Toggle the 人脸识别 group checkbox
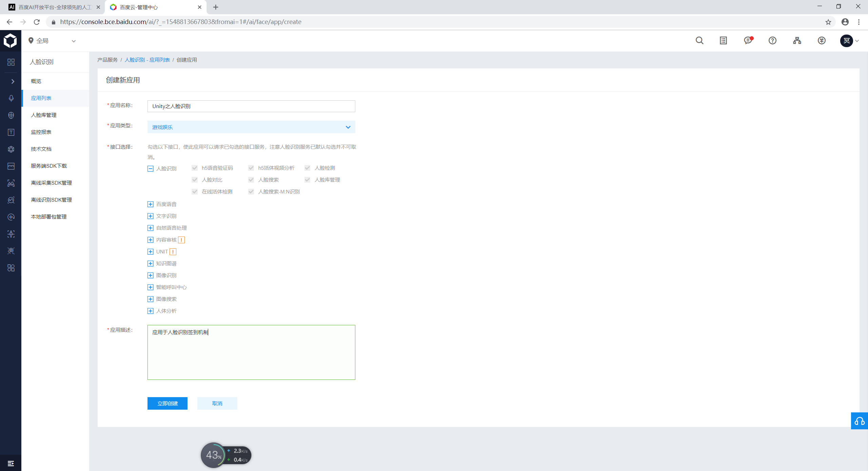Image resolution: width=868 pixels, height=471 pixels. 151,168
